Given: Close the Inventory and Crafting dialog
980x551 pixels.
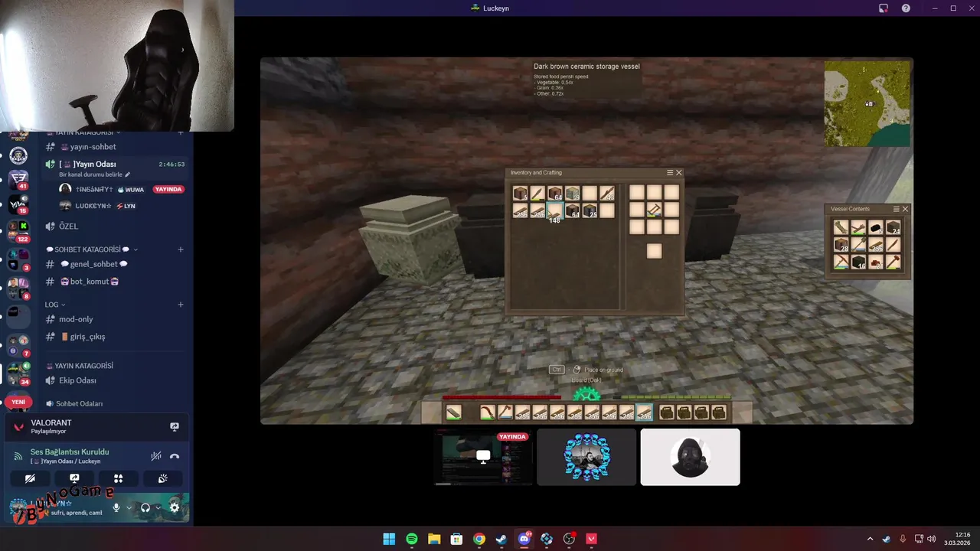Looking at the screenshot, I should coord(678,173).
